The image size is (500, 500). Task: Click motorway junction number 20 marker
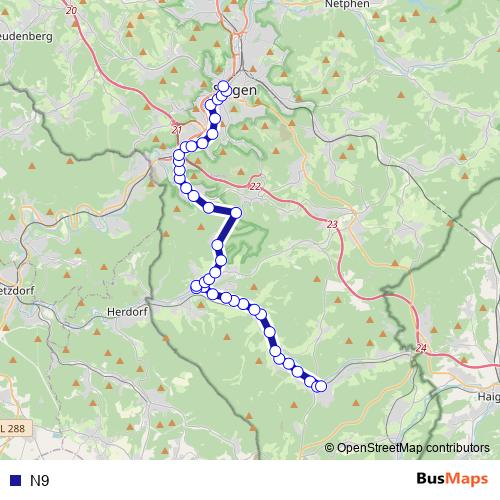(71, 11)
